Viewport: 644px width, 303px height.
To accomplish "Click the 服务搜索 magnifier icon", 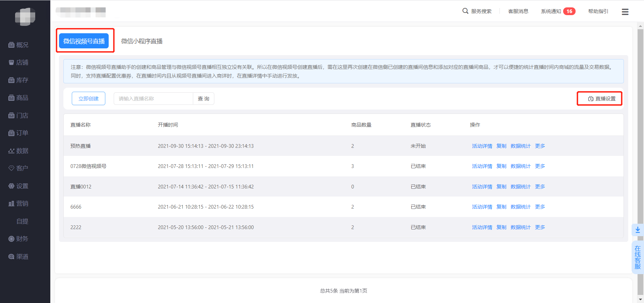I will tap(465, 11).
